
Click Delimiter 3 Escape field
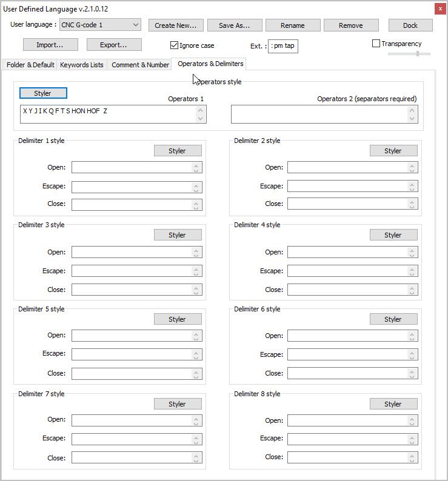136,271
